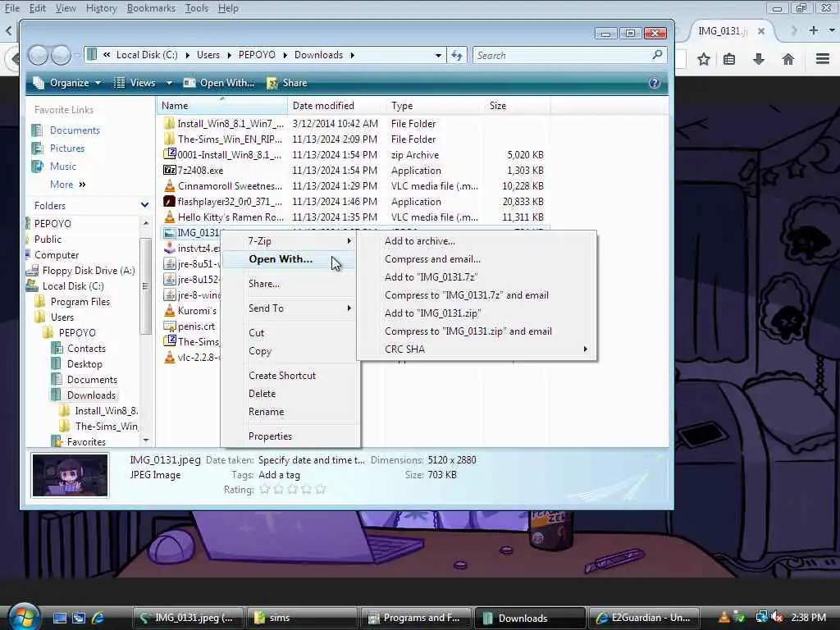This screenshot has width=840, height=630.
Task: Click the Add a tag field
Action: (279, 475)
